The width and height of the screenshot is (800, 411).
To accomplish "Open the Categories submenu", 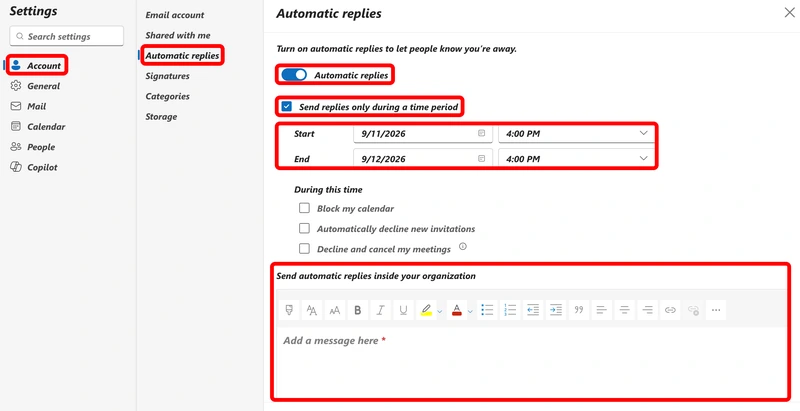I will coord(167,97).
